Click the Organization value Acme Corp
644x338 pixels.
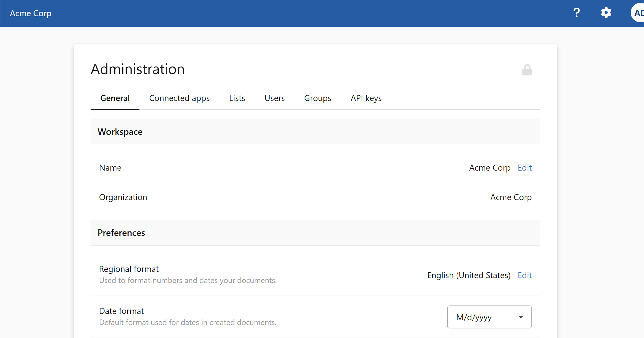[x=511, y=197]
